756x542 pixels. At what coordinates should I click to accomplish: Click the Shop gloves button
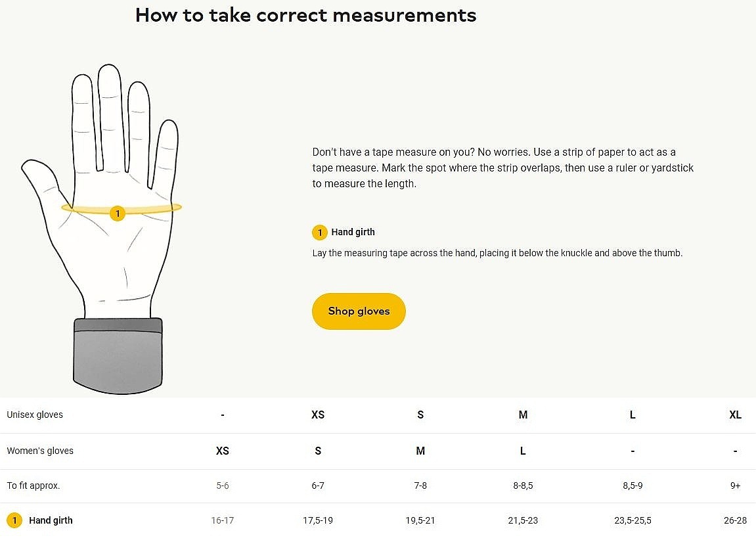click(x=359, y=311)
